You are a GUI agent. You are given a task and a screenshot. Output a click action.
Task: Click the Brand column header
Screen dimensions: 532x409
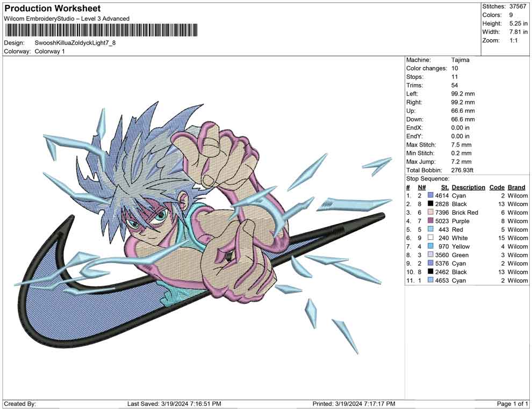[516, 187]
